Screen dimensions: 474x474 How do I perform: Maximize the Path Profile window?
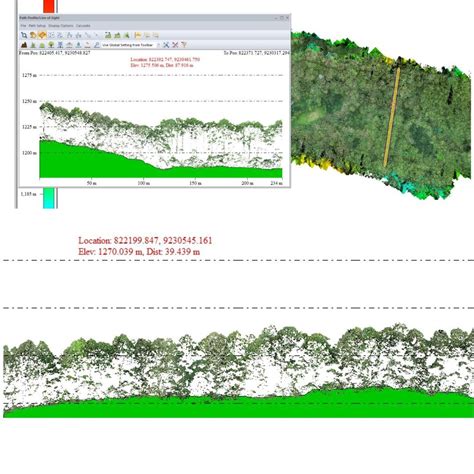point(282,18)
